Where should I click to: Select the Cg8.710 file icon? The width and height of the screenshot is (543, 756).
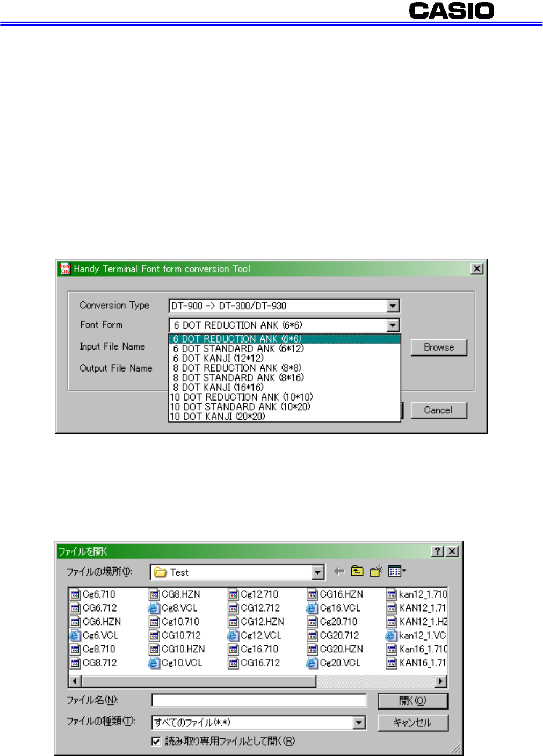coord(75,649)
